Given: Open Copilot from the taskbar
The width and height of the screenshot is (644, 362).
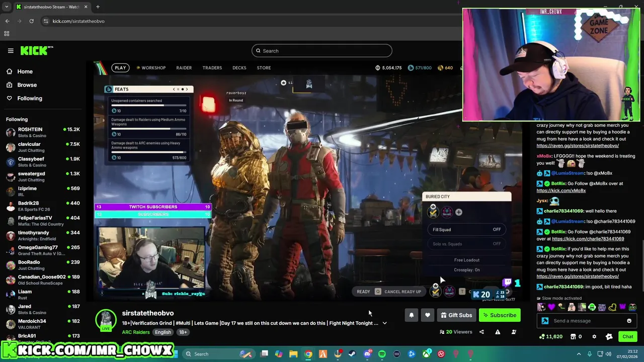Looking at the screenshot, I should point(279,354).
